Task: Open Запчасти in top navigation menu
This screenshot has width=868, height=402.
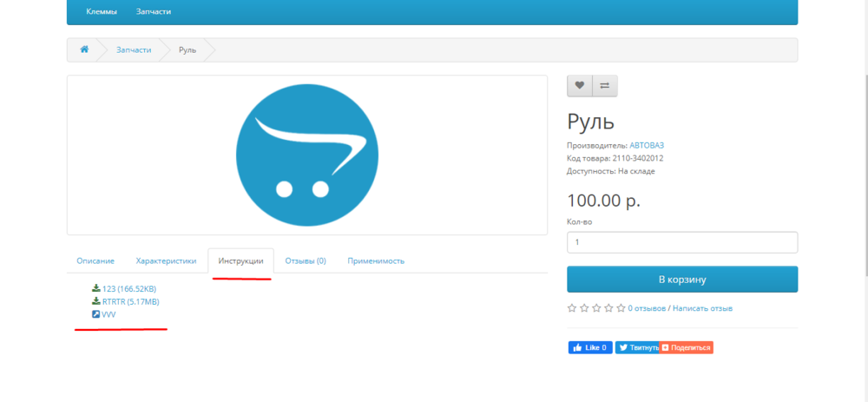Action: (154, 11)
